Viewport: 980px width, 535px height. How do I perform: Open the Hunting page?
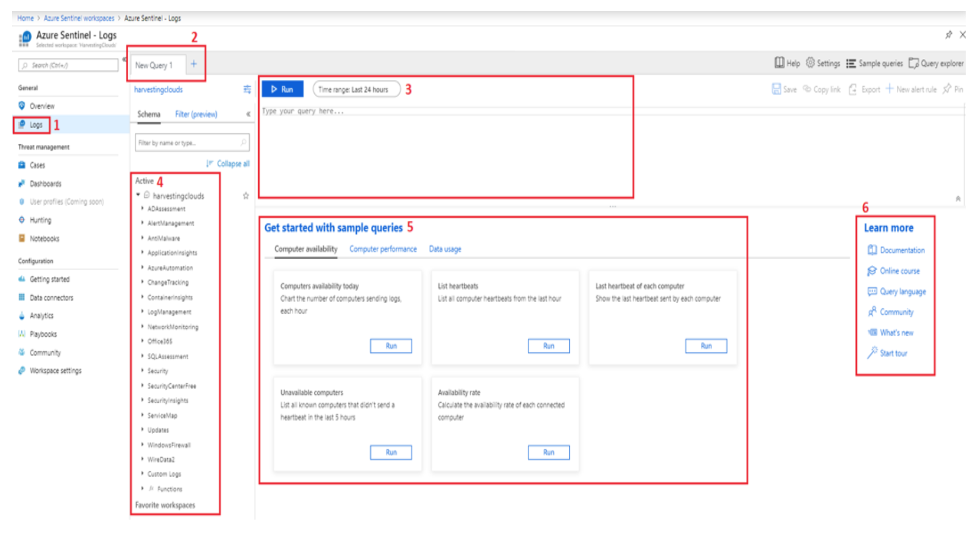pyautogui.click(x=41, y=220)
